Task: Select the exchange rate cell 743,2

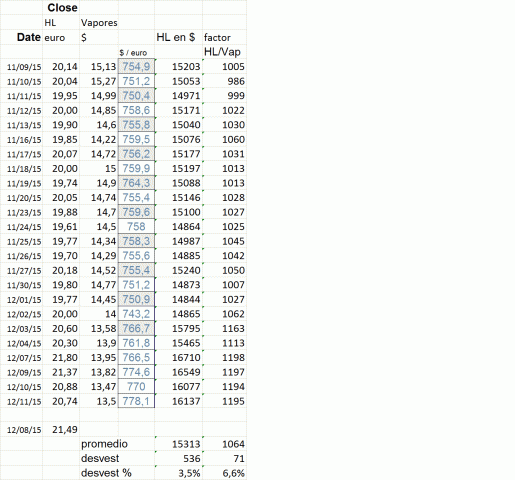Action: (136, 314)
